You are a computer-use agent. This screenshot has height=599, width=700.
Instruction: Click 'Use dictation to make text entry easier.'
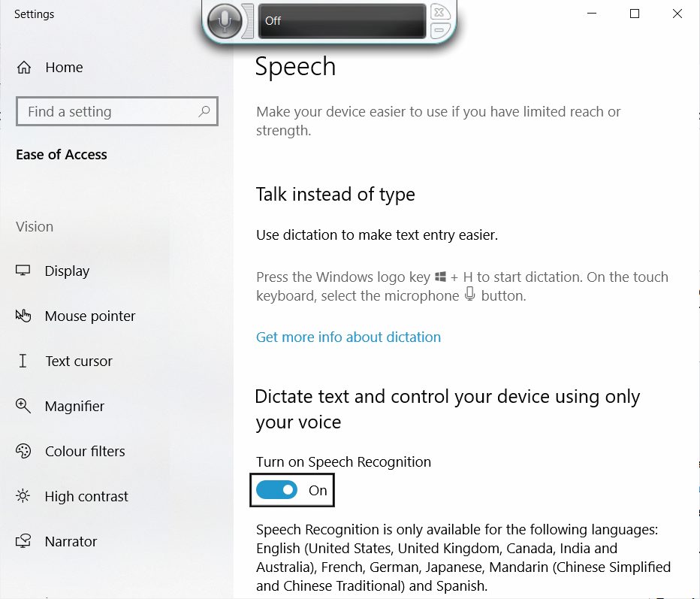(377, 234)
